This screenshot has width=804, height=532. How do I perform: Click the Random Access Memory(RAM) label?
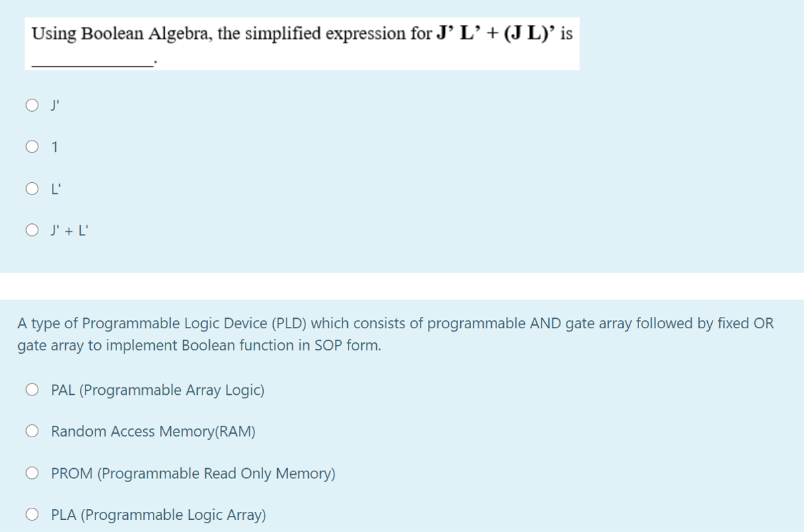[153, 431]
